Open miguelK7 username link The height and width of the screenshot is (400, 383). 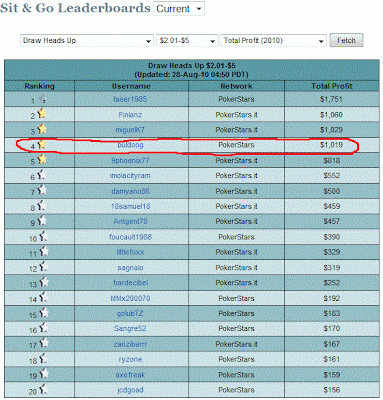(130, 130)
